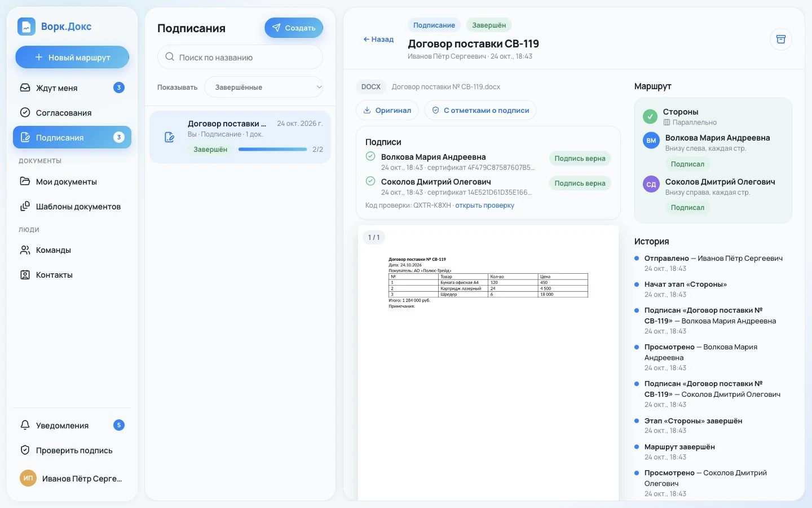This screenshot has width=812, height=508.
Task: Click the открыть проверку link
Action: click(x=485, y=205)
